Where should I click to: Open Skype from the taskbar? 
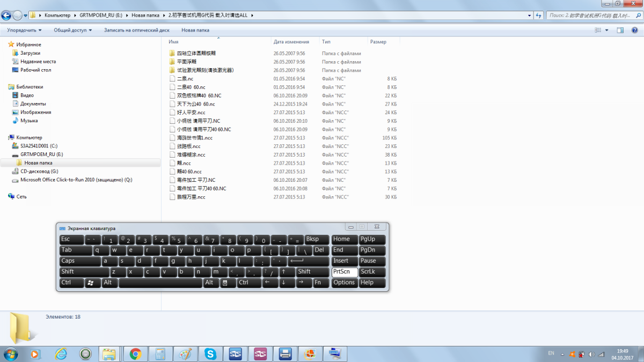click(210, 354)
